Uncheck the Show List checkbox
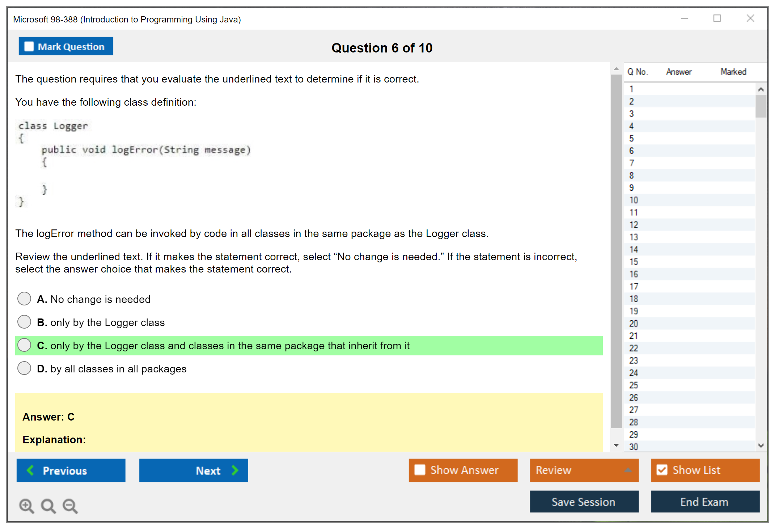 (x=662, y=470)
